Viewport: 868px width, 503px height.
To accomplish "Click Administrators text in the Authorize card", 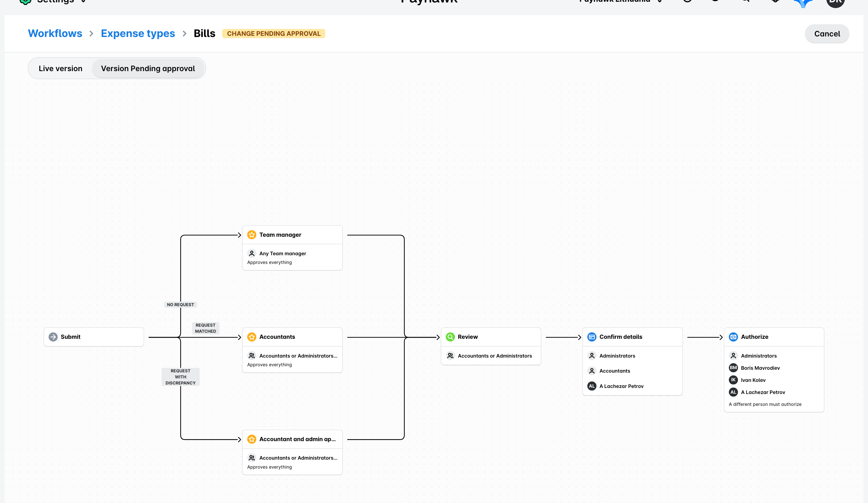I will pos(759,356).
